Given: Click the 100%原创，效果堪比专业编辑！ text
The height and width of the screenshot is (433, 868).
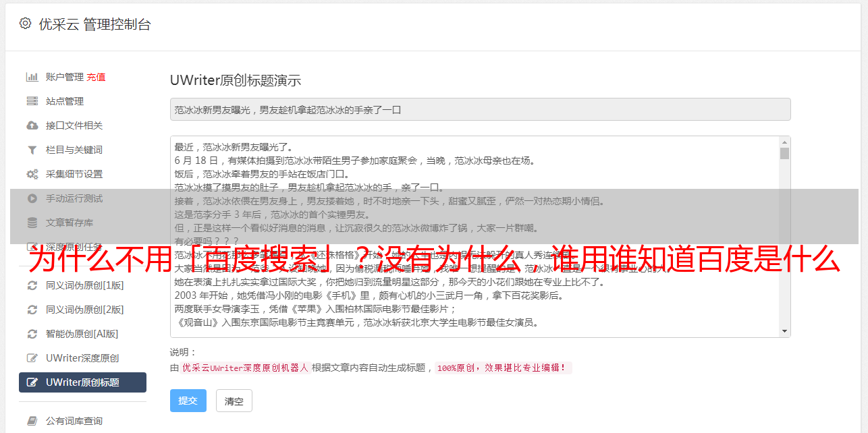Looking at the screenshot, I should coord(503,368).
